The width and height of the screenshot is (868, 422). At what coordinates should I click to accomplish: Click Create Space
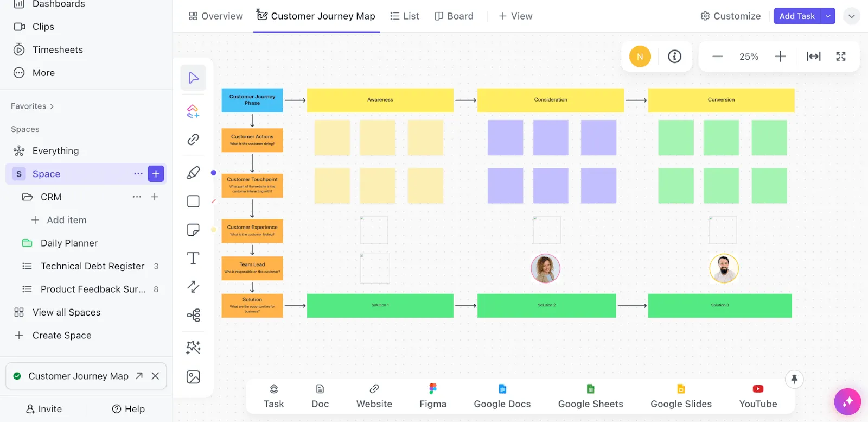click(53, 336)
